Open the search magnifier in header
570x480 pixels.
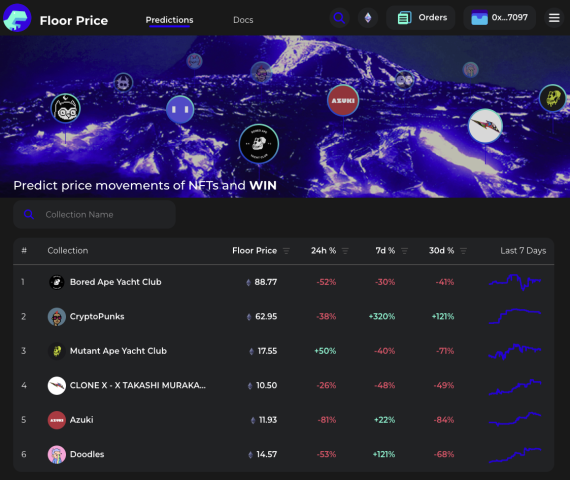tap(339, 17)
